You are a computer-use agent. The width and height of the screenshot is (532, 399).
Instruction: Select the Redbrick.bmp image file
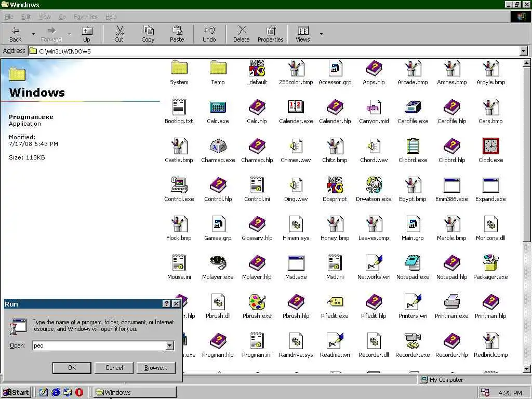pyautogui.click(x=490, y=341)
